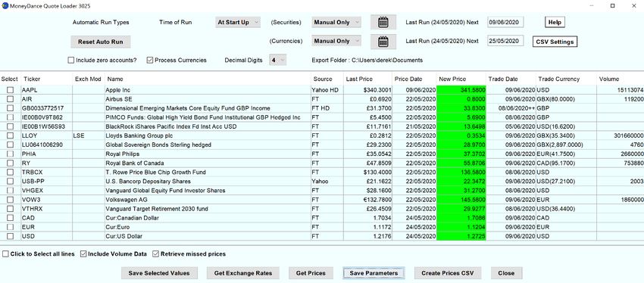Image resolution: width=644 pixels, height=283 pixels.
Task: Toggle 'Retrieve missed prices' checkbox
Action: pos(155,254)
